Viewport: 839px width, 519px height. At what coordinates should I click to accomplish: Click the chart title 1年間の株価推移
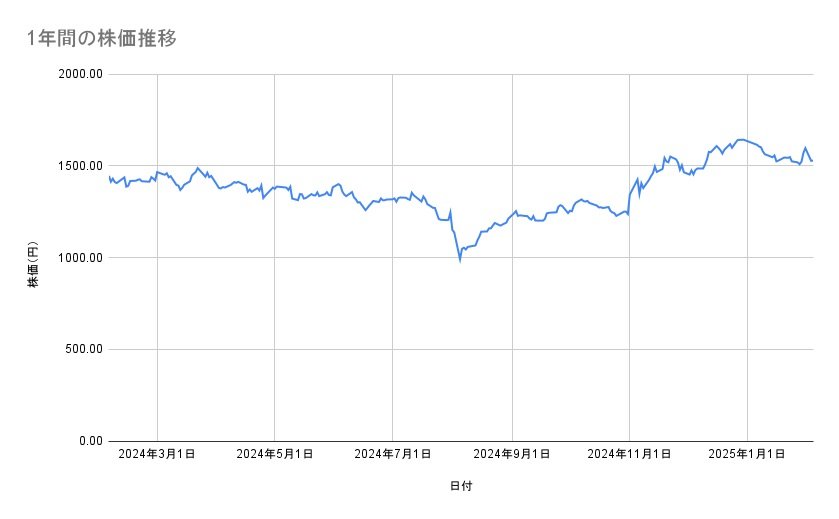tap(102, 38)
